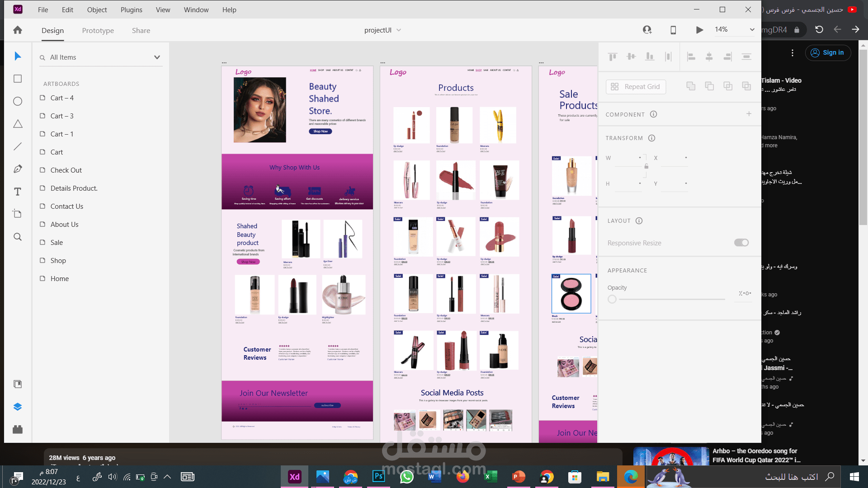Select the Zoom magnifier tool
The image size is (868, 488).
pyautogui.click(x=18, y=237)
